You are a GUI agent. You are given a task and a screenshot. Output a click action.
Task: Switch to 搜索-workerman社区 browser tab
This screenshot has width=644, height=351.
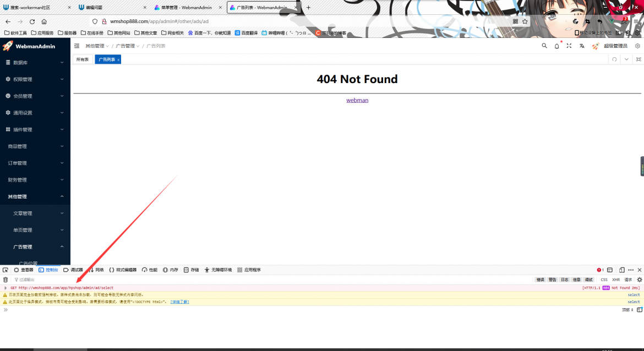tap(30, 7)
